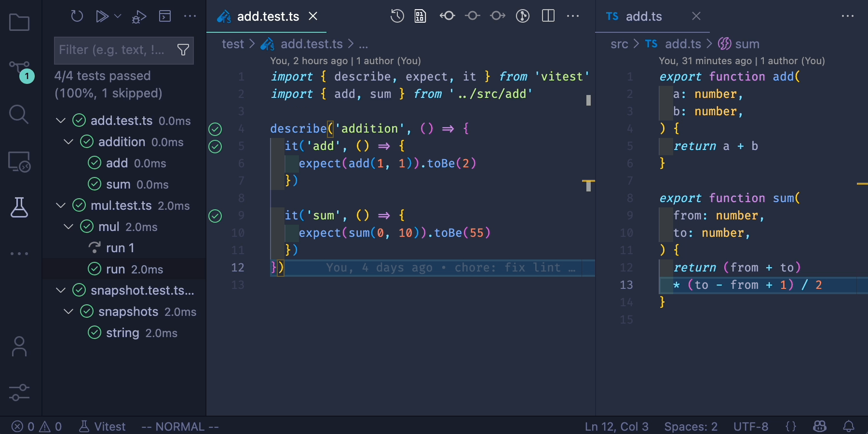Viewport: 868px width, 434px height.
Task: Start debugging tests via the debug icon
Action: (x=138, y=16)
